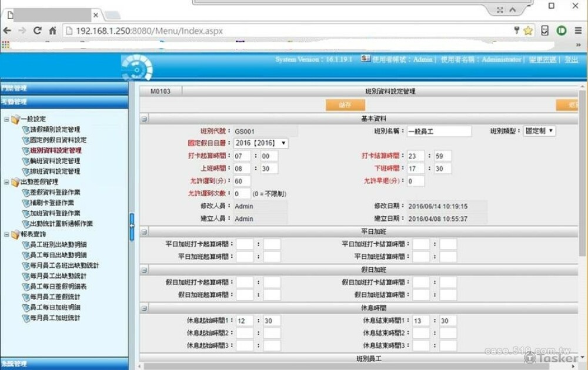Screen dimensions: 588x370
Task: Open the 班別類型 dropdown showing 固定制
Action: click(x=550, y=130)
